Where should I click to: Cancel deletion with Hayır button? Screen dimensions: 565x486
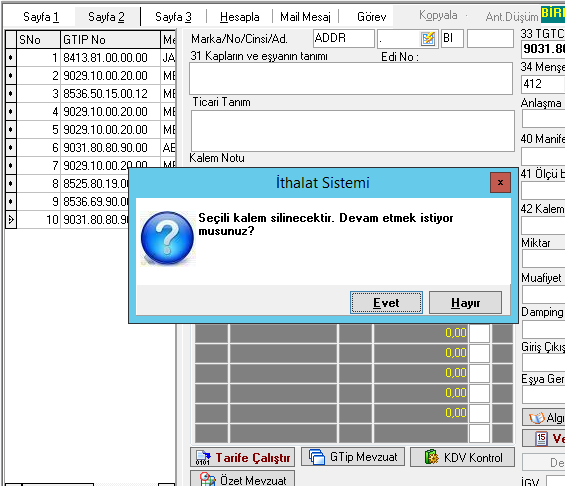[465, 303]
